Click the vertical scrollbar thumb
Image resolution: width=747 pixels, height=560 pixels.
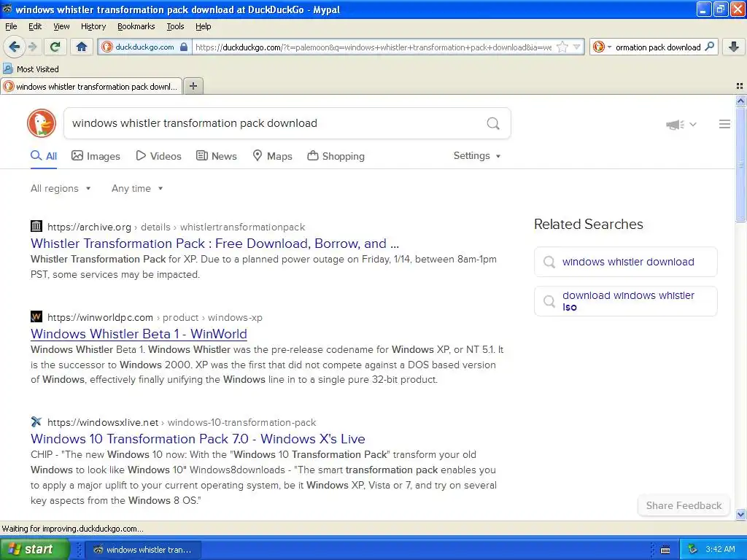pyautogui.click(x=740, y=164)
